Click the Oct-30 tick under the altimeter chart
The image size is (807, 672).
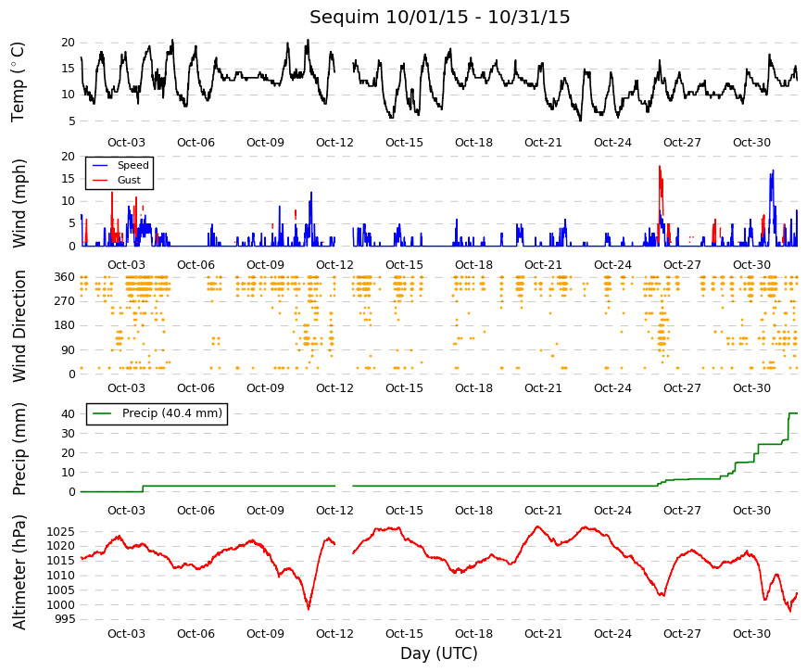click(751, 634)
